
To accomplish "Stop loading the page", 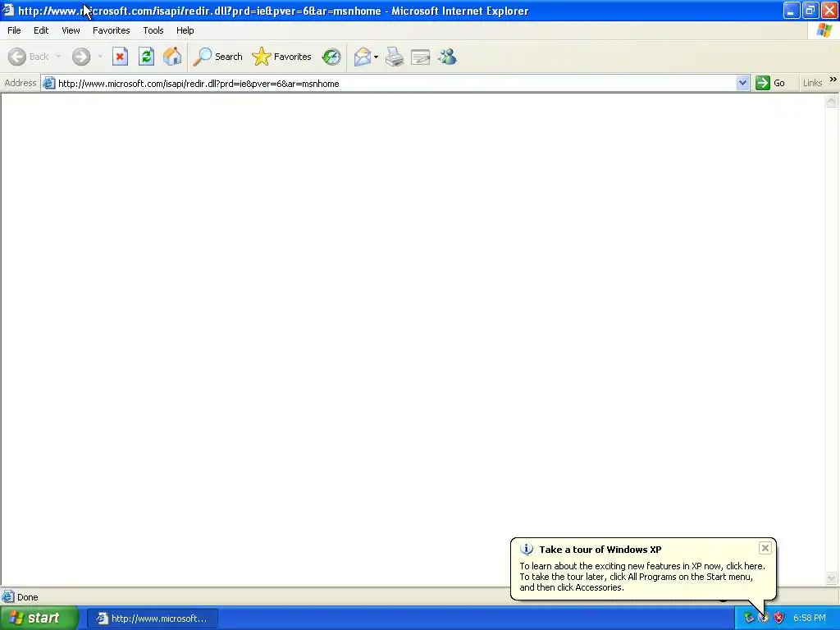I will point(120,57).
